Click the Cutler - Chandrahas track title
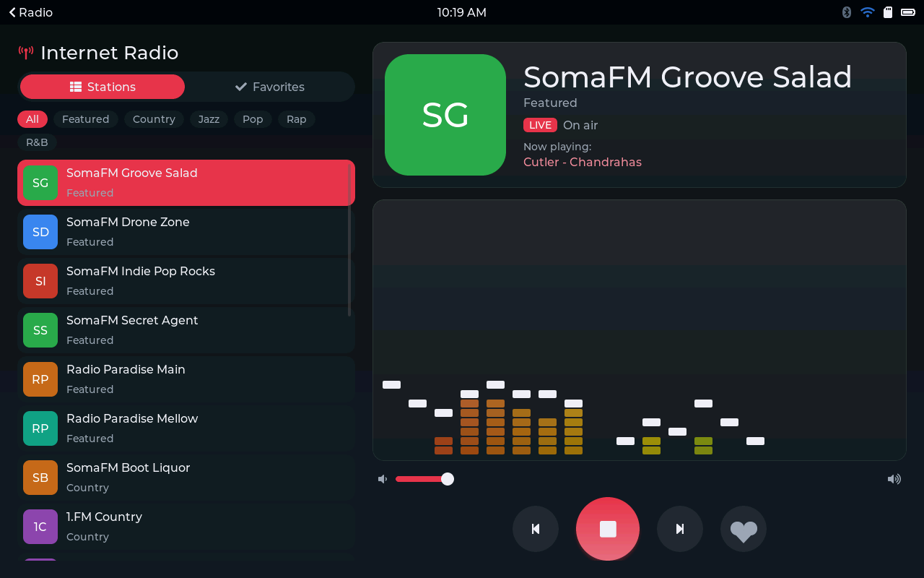Screen dimensions: 924x578 [583, 162]
